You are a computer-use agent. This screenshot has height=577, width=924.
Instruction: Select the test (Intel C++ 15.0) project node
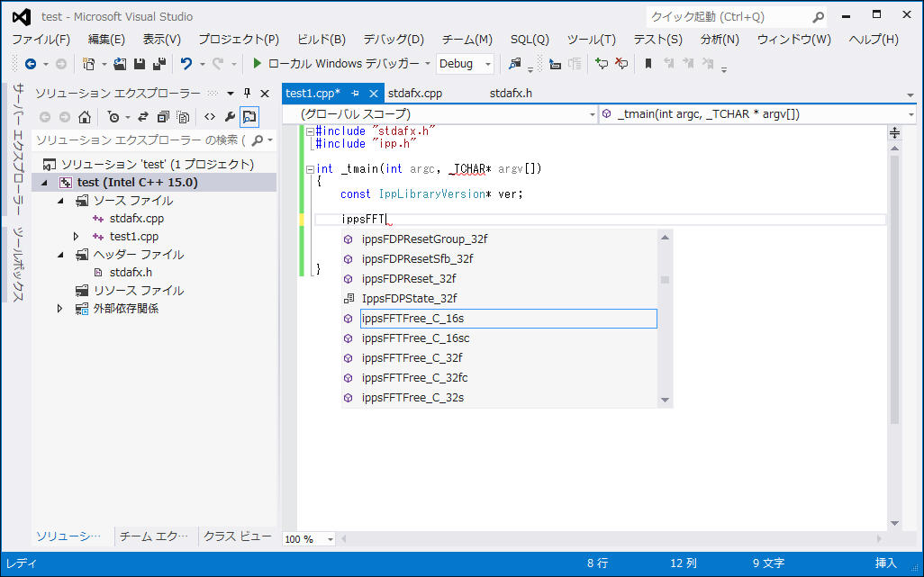pos(154,183)
